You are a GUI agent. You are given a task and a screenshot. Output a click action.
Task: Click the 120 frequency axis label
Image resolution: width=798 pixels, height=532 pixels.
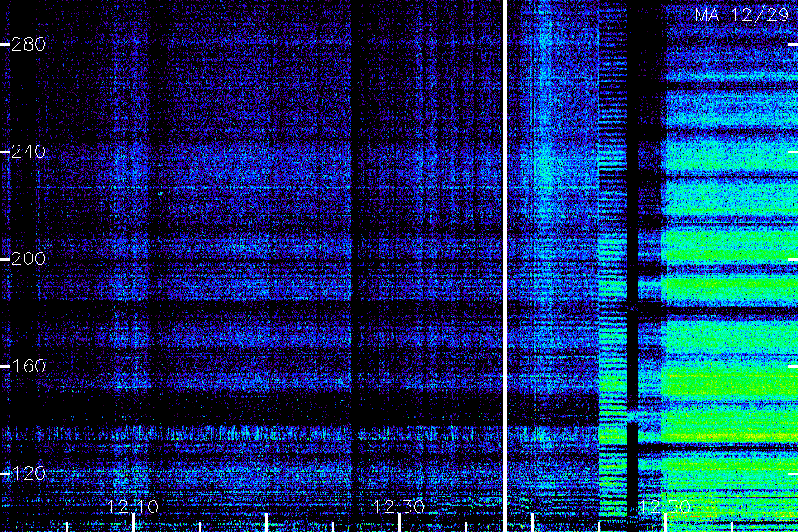coord(28,473)
